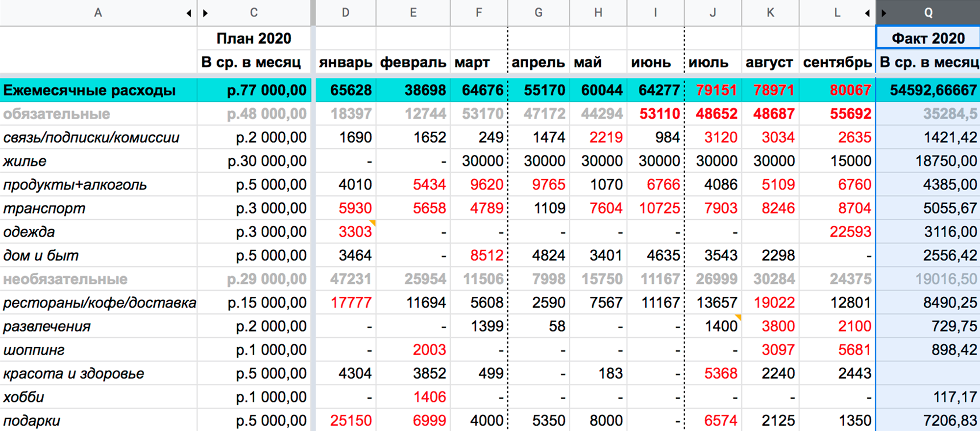Image resolution: width=980 pixels, height=431 pixels.
Task: Select the 'транспорт' row label
Action: (x=98, y=208)
